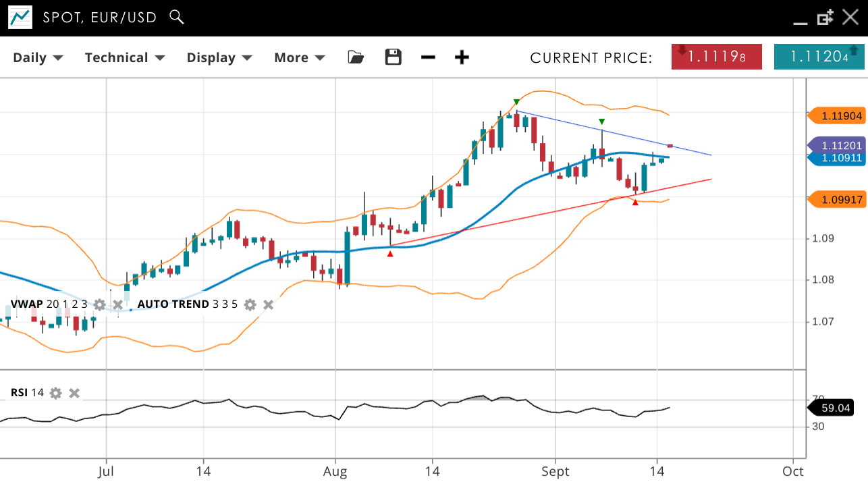Viewport: 868px width, 484px height.
Task: Remove the RSI 14 indicator
Action: [74, 393]
